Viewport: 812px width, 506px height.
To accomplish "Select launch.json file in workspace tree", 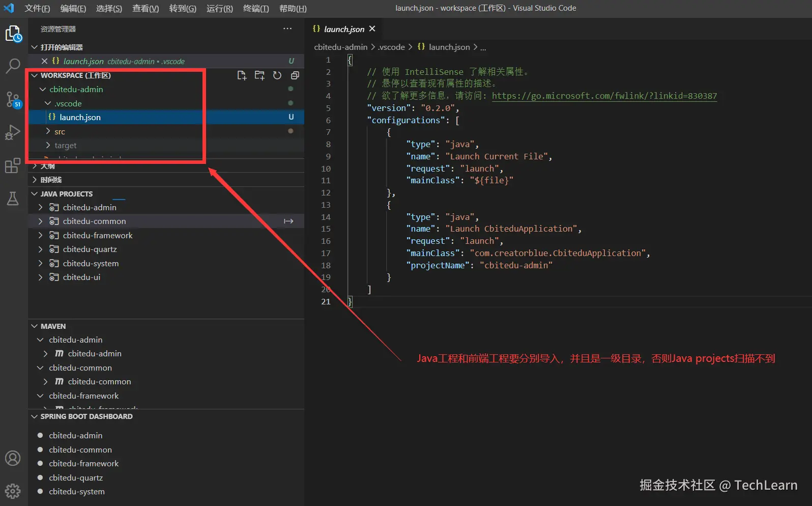I will tap(166, 117).
